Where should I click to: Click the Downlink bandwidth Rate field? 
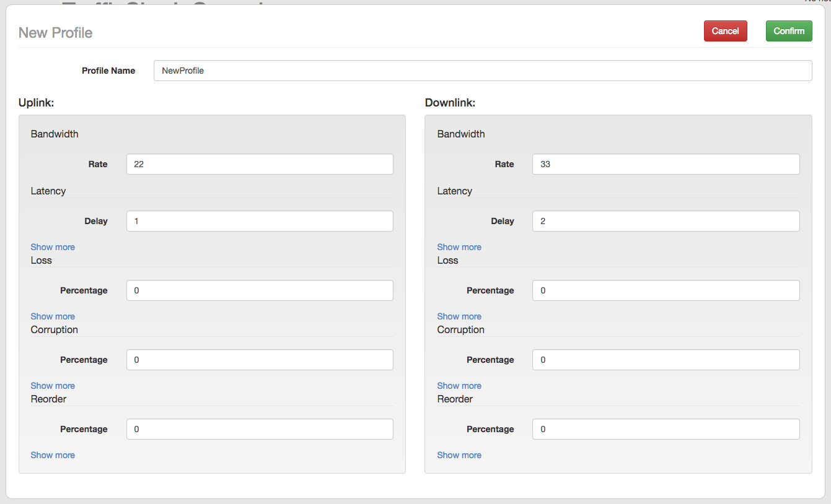click(x=666, y=164)
